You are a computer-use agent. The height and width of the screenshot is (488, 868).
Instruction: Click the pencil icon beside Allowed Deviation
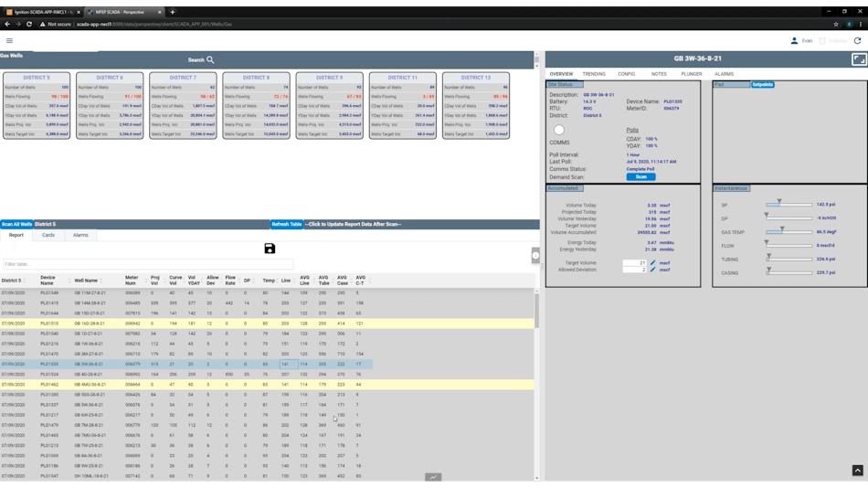[x=653, y=270]
